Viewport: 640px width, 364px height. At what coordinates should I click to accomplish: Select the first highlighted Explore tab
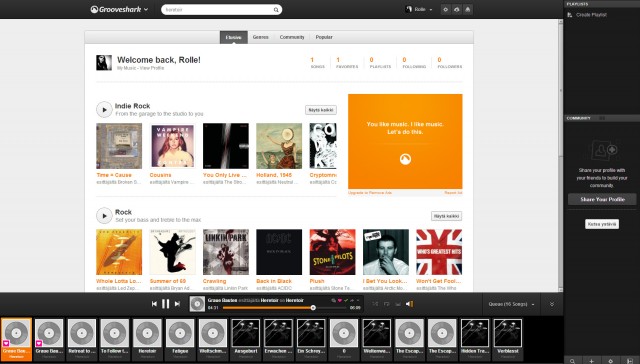pos(233,37)
